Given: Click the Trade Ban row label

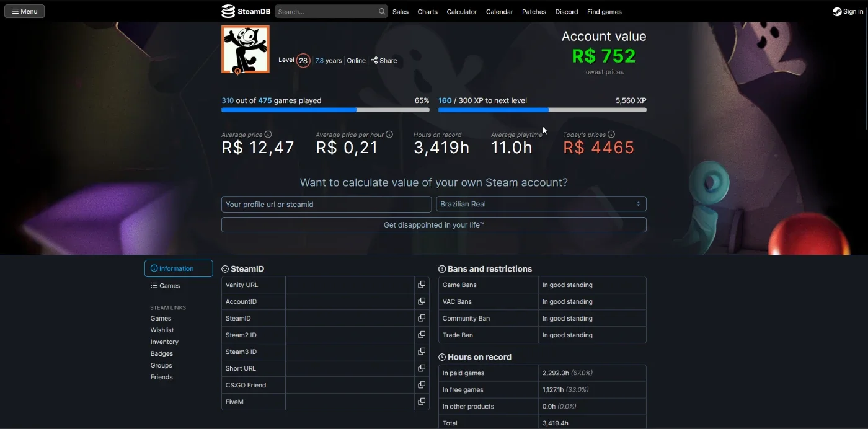Looking at the screenshot, I should (458, 335).
